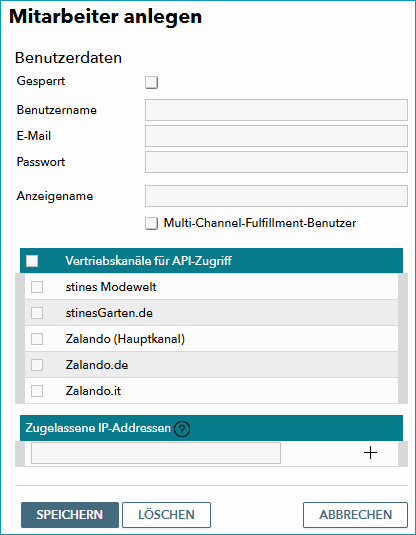This screenshot has width=416, height=535.
Task: Click the 'Vertriebskanäle für API-Zugriff' header text
Action: click(148, 261)
